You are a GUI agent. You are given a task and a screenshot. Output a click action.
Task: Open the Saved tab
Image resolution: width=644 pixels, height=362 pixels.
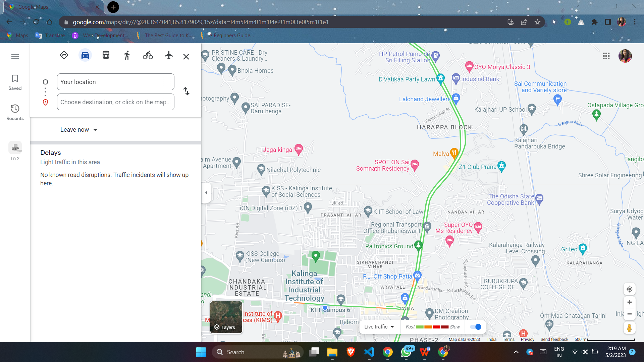click(x=15, y=82)
